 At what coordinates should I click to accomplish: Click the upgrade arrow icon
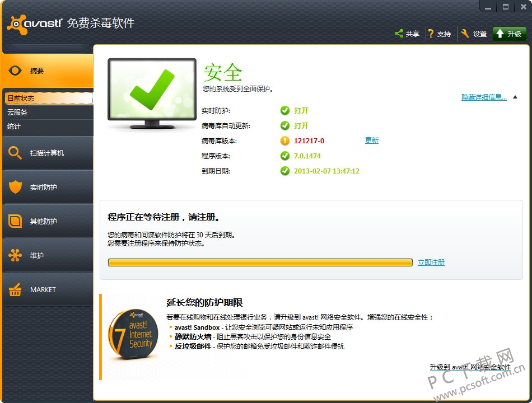pyautogui.click(x=500, y=34)
